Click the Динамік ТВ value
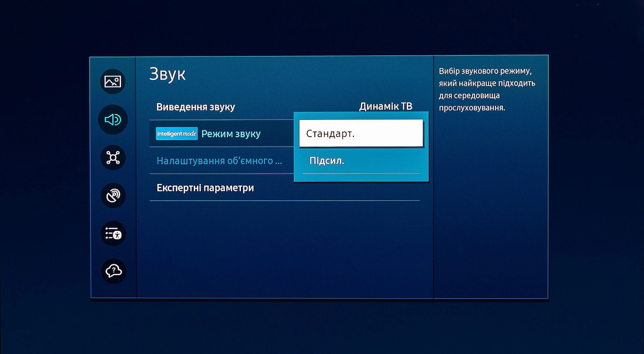This screenshot has height=354, width=644. [385, 107]
